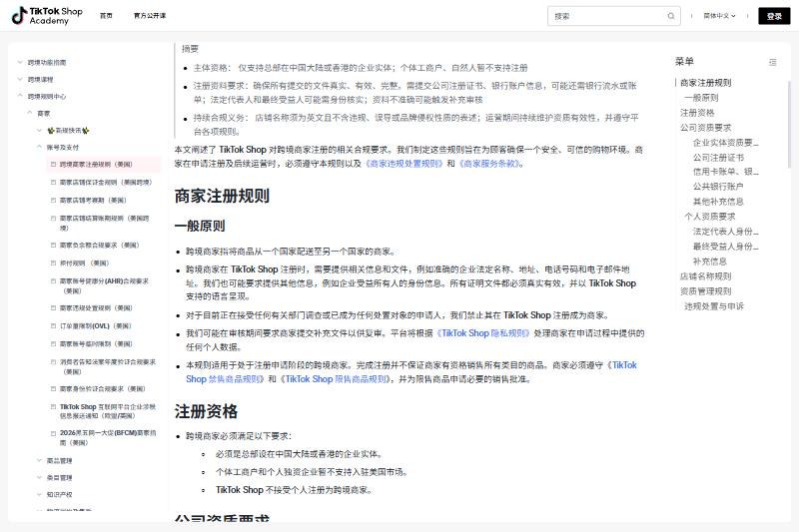Screen dimensions: 799x532
Task: Collapse the 商家 tree node
Action: coord(30,113)
